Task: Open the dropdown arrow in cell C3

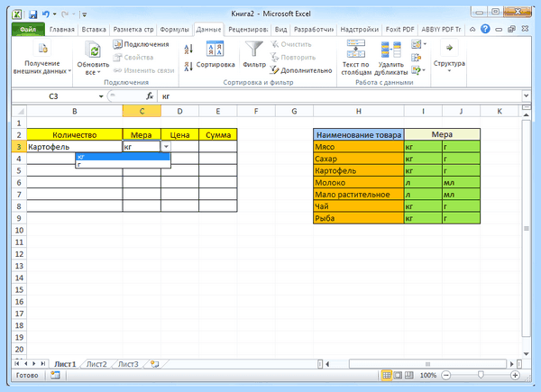Action: pos(166,147)
